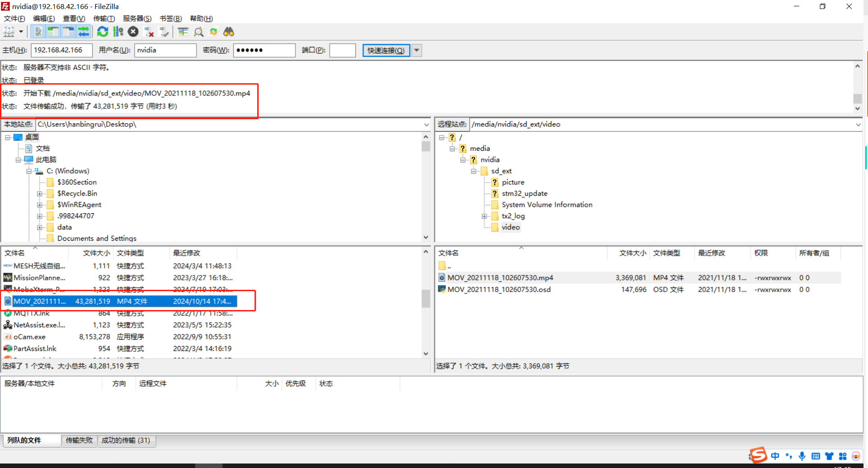Open the 编辑(E) menu
The width and height of the screenshot is (868, 468).
[x=44, y=18]
